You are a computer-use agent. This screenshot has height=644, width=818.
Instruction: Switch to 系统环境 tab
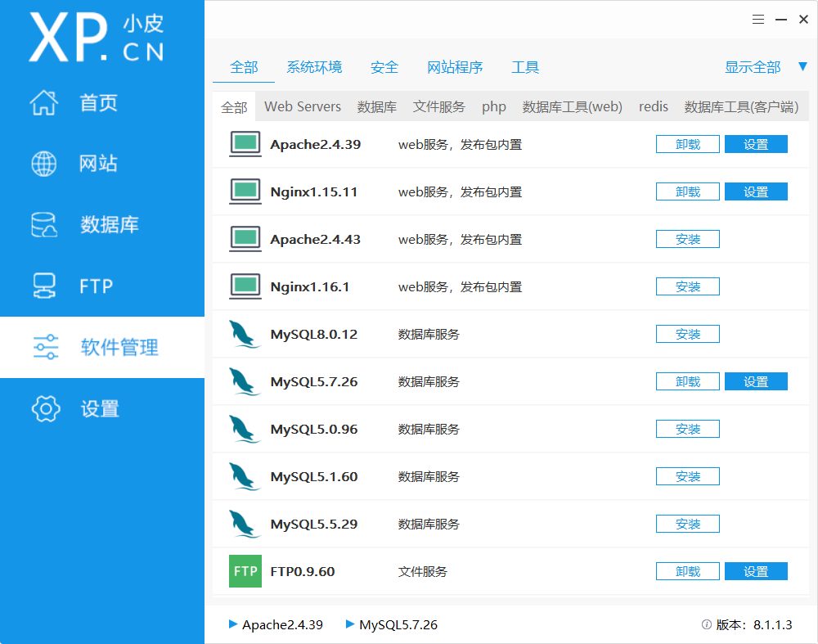click(x=314, y=67)
